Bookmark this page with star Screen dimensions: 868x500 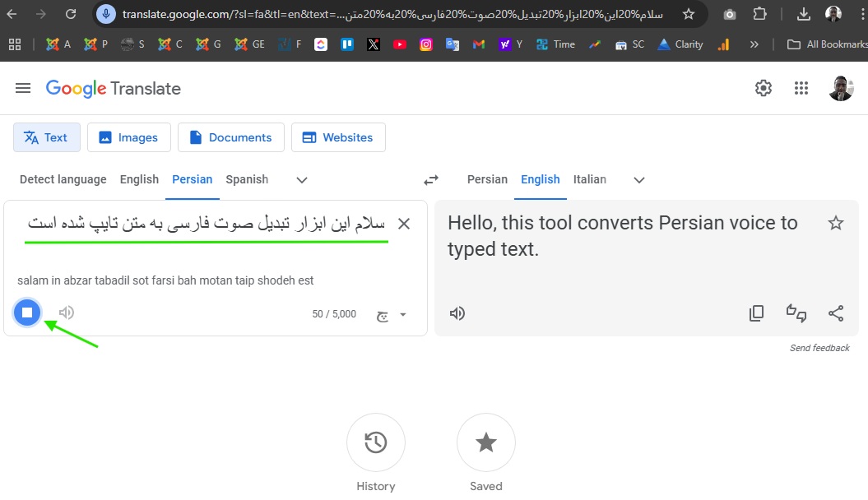(x=688, y=14)
